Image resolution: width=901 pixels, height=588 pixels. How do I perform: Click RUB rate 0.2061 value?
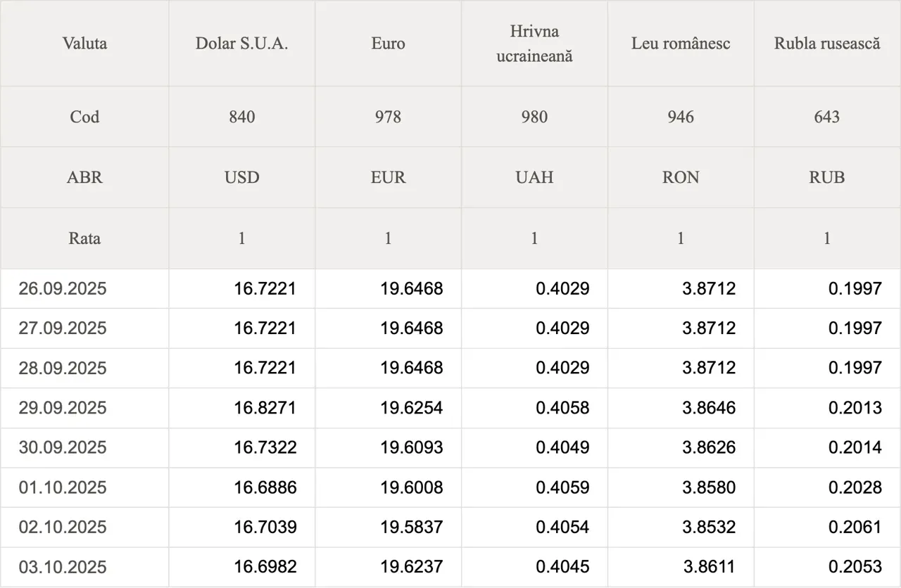point(855,527)
